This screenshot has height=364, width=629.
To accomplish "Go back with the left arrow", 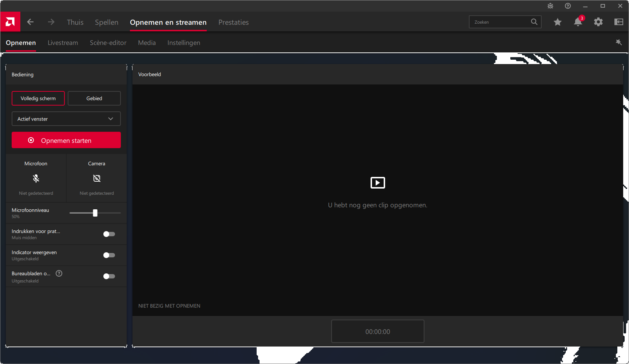I will (30, 22).
